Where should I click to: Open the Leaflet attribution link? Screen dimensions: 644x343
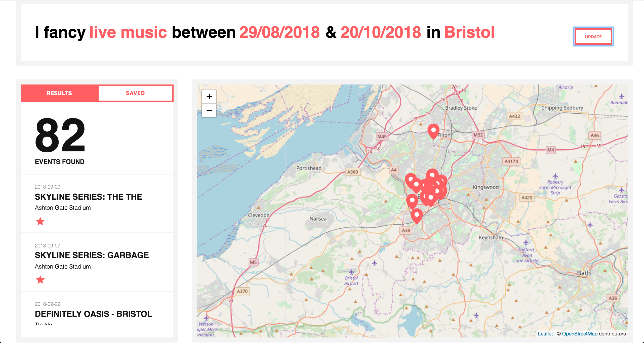point(545,334)
